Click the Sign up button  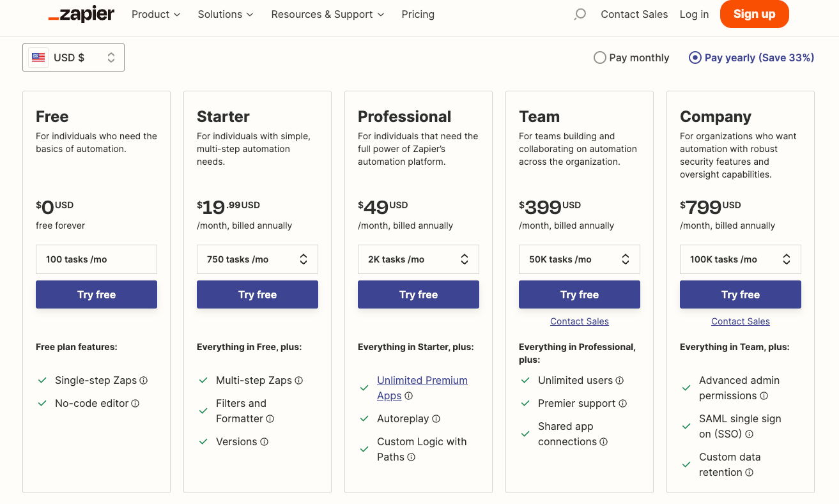click(754, 14)
